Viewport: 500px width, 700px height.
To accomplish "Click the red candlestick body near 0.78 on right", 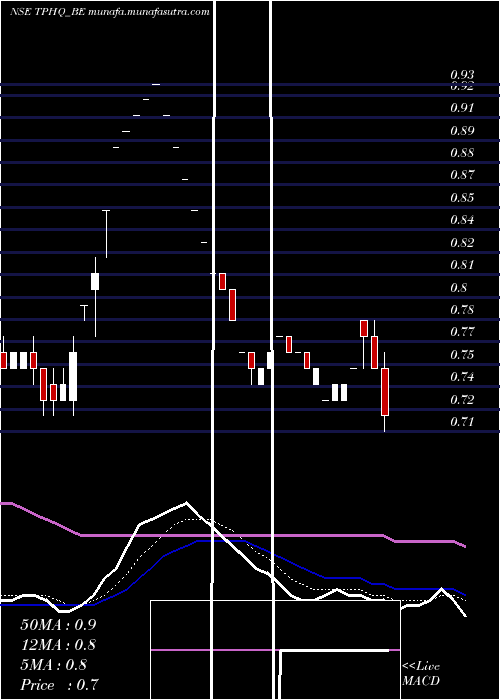I will 364,328.
